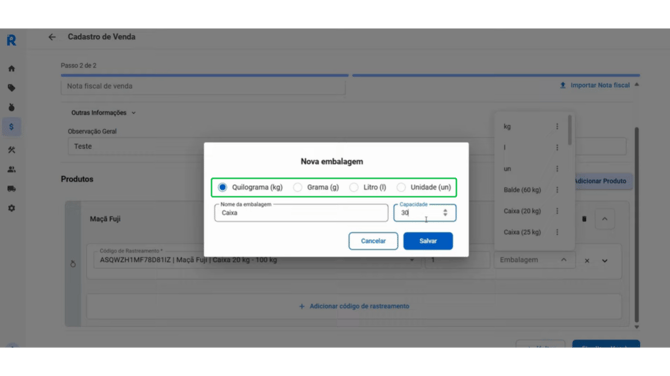Expand Outras Informações section
Image resolution: width=670 pixels, height=376 pixels.
[x=103, y=113]
